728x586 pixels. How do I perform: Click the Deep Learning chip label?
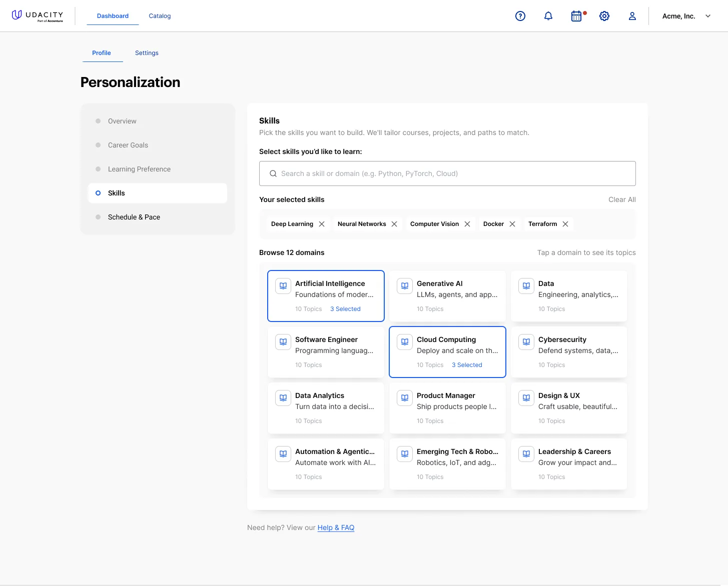(x=292, y=224)
